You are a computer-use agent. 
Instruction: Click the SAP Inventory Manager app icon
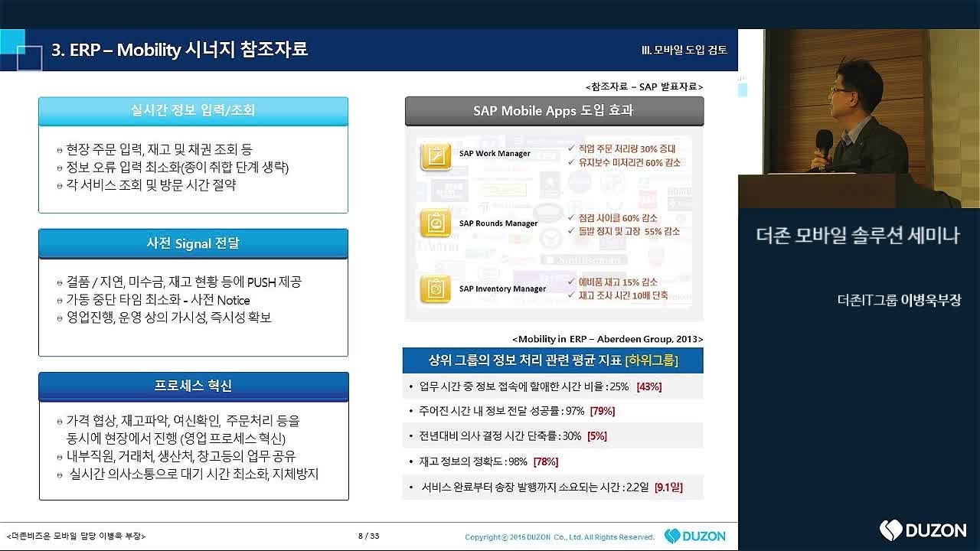(x=436, y=289)
